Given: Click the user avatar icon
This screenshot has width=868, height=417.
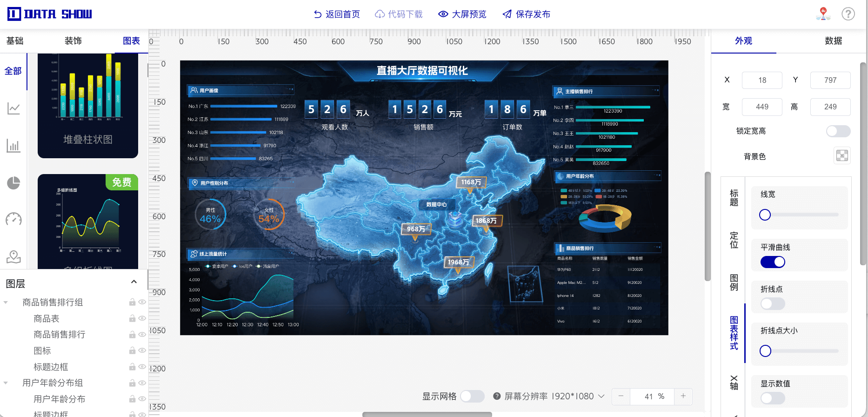Looking at the screenshot, I should point(823,14).
